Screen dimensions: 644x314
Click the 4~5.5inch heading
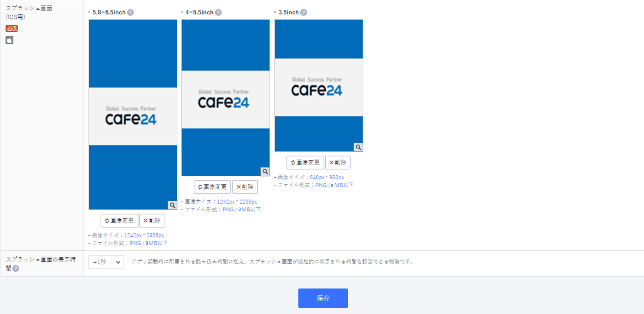pyautogui.click(x=199, y=12)
